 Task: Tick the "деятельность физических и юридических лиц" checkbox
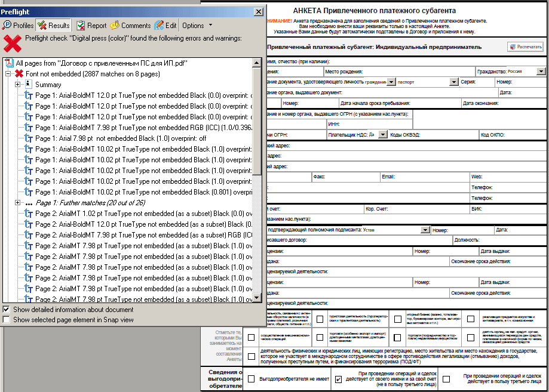click(x=251, y=356)
